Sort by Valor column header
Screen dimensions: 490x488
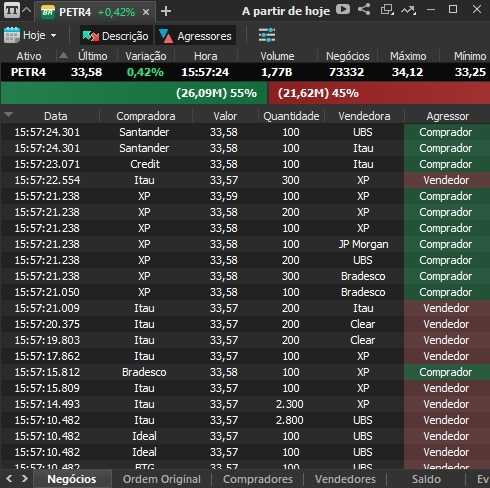coord(225,116)
